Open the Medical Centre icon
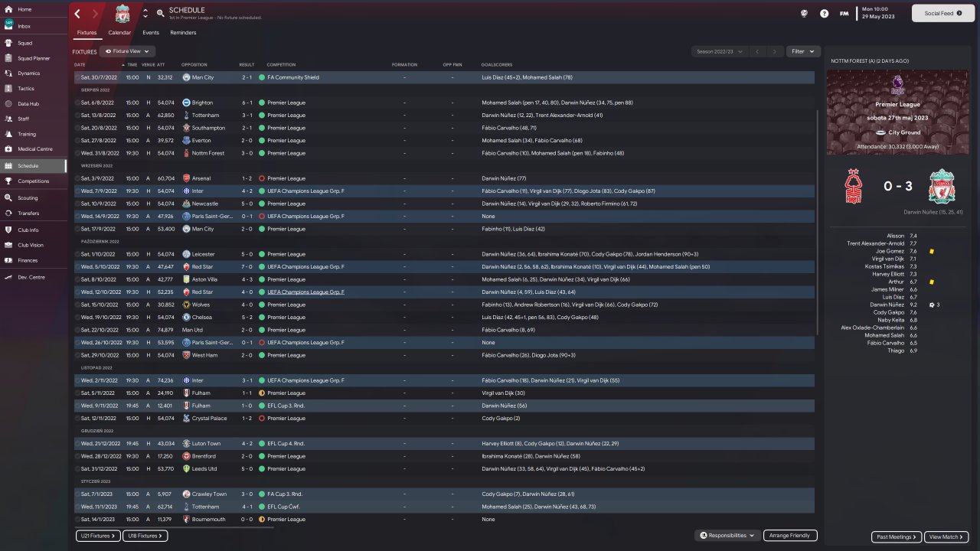This screenshot has width=980, height=551. (8, 149)
